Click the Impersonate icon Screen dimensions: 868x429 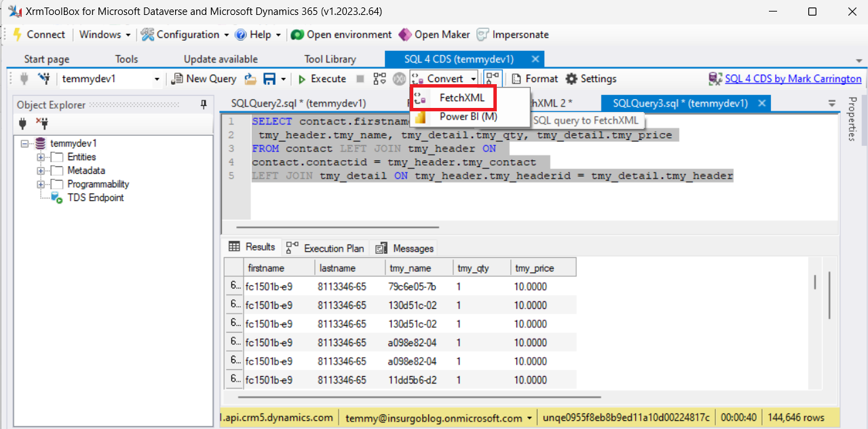[x=483, y=35]
